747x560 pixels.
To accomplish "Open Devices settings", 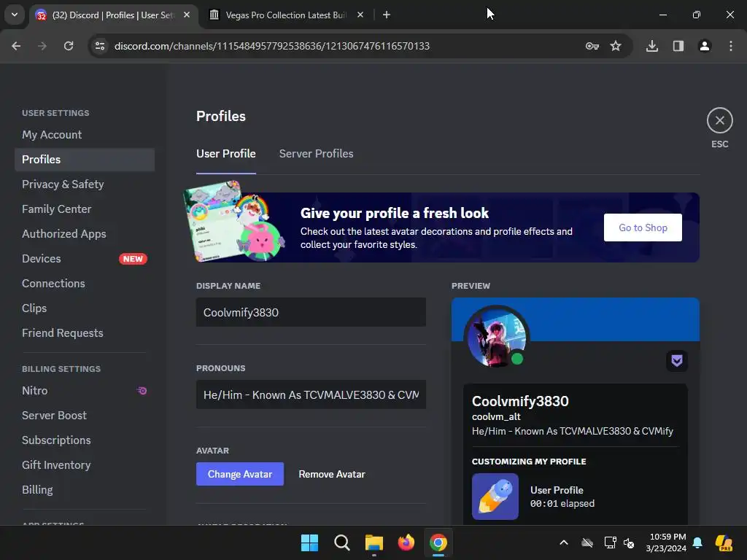I will tap(85, 259).
